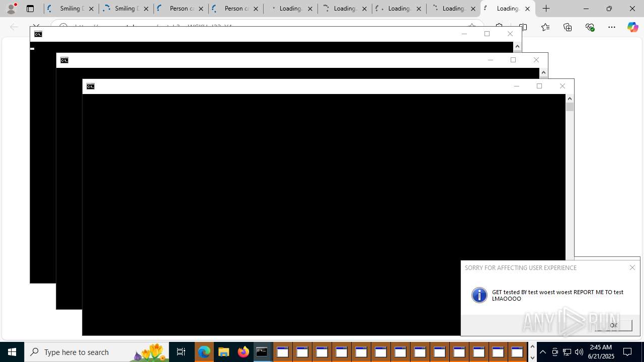The height and width of the screenshot is (362, 644).
Task: Click the scroll up arrow in middle console
Action: [543, 72]
